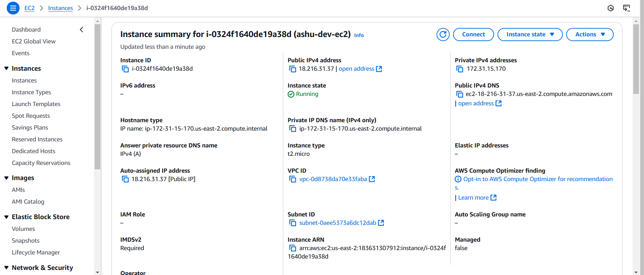Open the CloudShell icon in the top bar
The height and width of the screenshot is (275, 644).
coord(626,8)
